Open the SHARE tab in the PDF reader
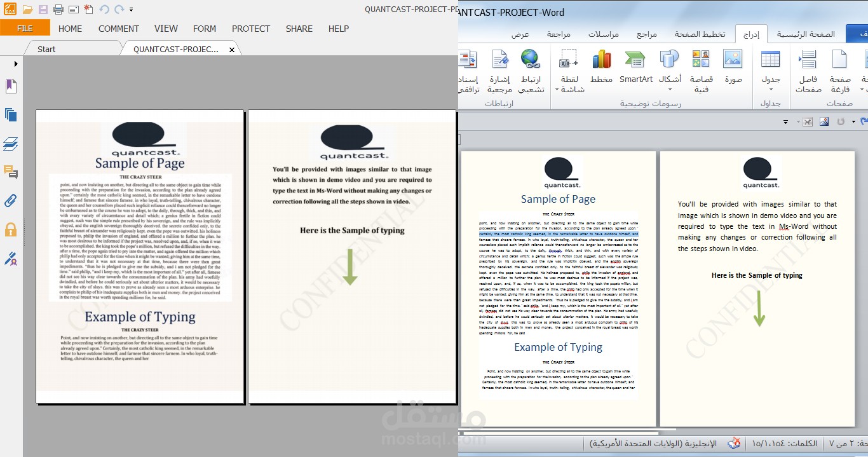This screenshot has height=457, width=868. tap(299, 29)
